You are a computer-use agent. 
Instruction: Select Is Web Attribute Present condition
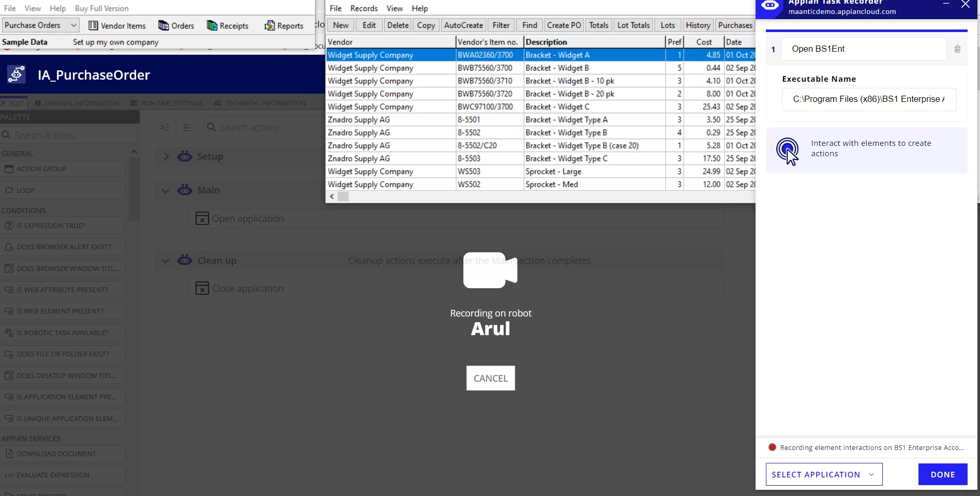62,290
